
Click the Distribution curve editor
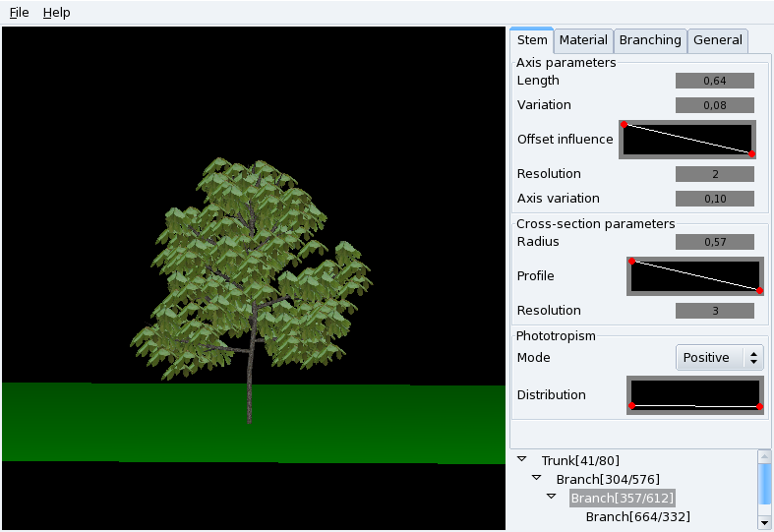click(x=695, y=395)
